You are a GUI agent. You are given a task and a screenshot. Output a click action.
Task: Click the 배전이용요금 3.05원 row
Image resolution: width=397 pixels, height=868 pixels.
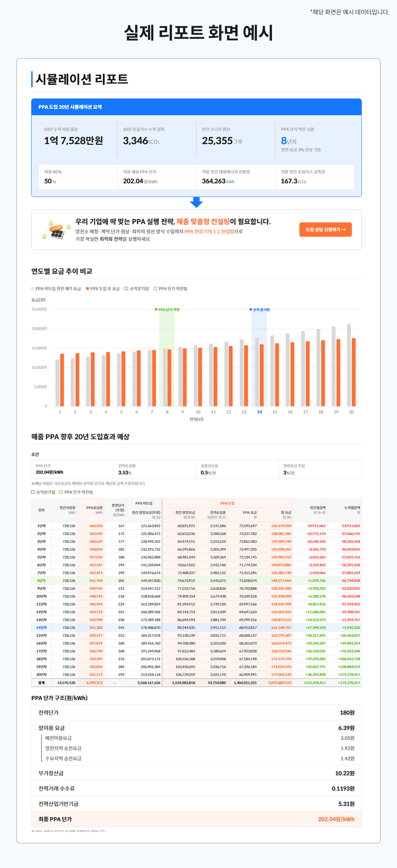click(196, 738)
